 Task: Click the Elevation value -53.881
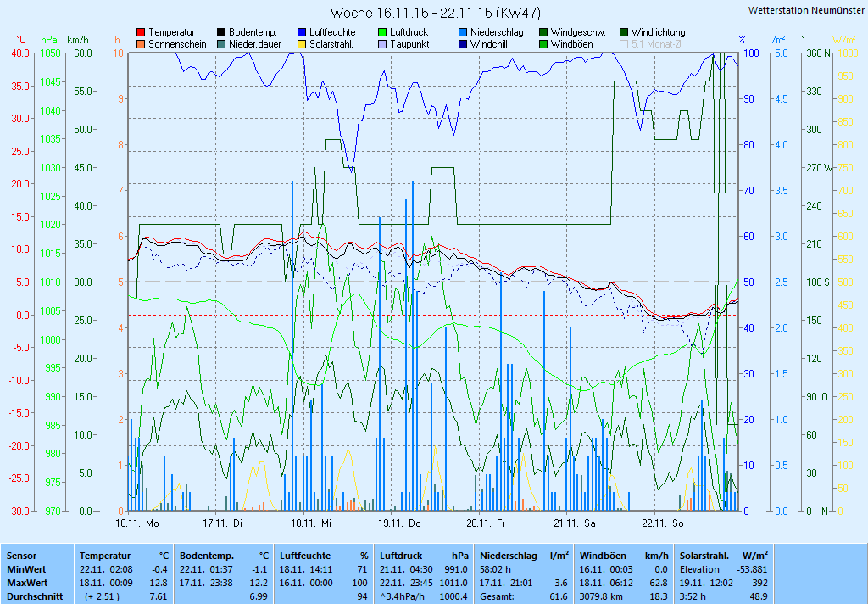(753, 570)
